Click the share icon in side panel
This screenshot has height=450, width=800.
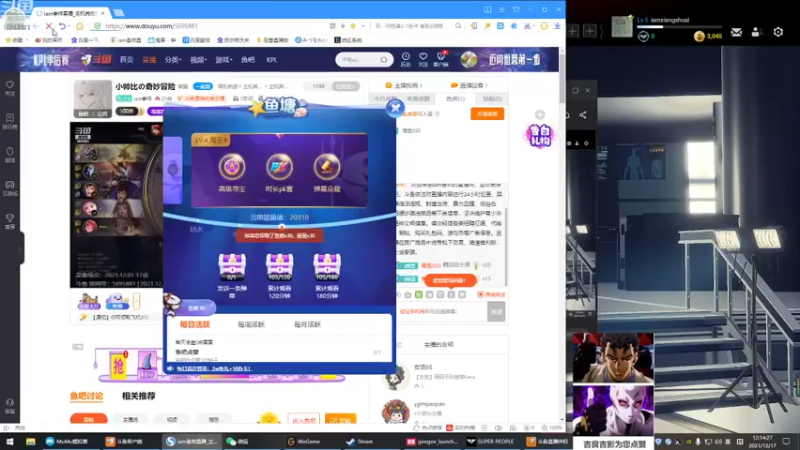(583, 115)
